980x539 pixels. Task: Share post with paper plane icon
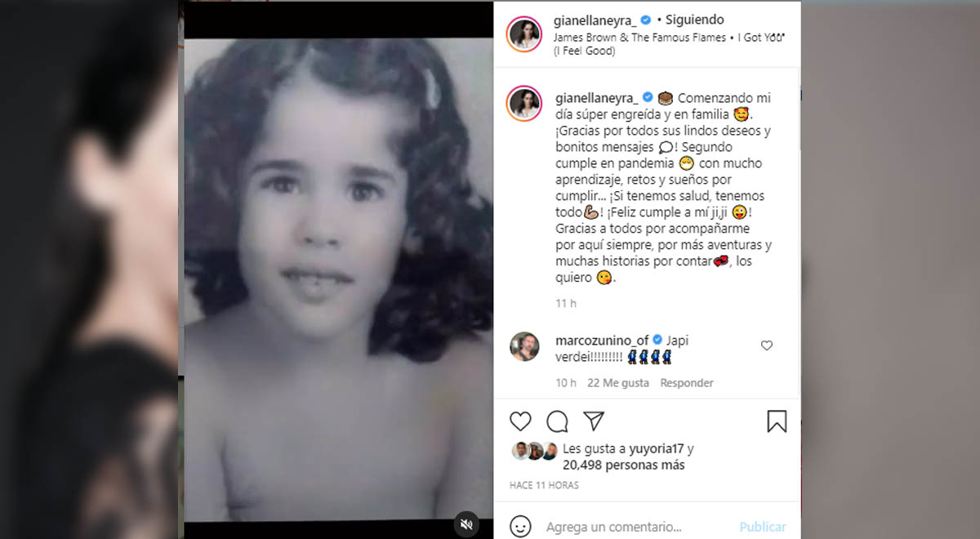point(594,421)
